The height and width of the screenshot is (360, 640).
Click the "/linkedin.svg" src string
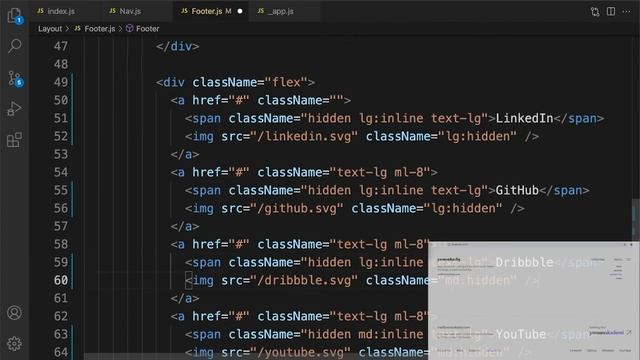click(304, 136)
